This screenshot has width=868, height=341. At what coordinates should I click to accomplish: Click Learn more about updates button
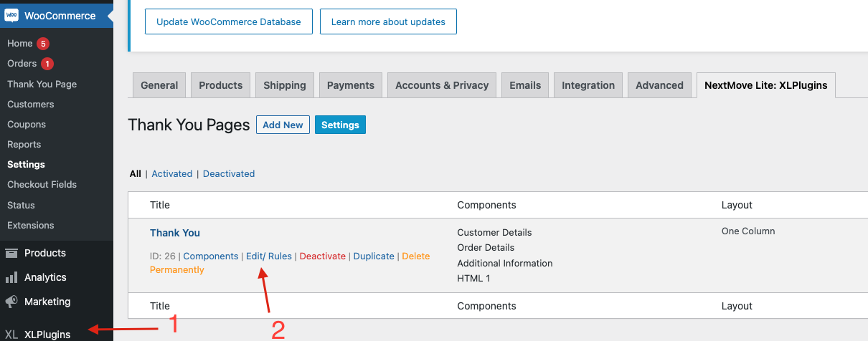[388, 21]
